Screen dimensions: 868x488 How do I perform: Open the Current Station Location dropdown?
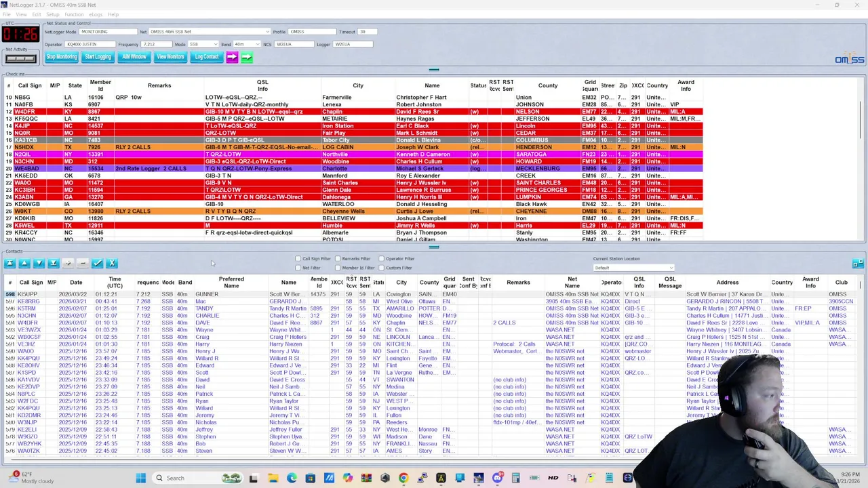click(633, 268)
